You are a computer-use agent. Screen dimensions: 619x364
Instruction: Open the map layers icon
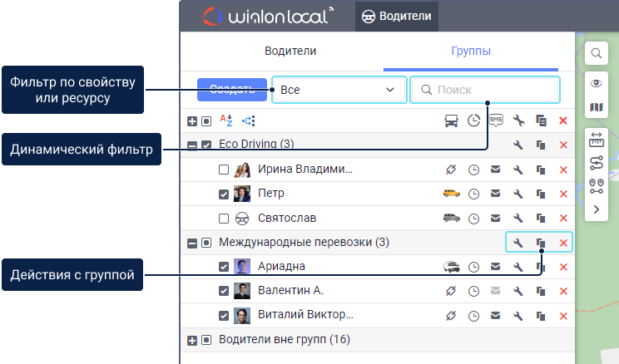[x=597, y=107]
